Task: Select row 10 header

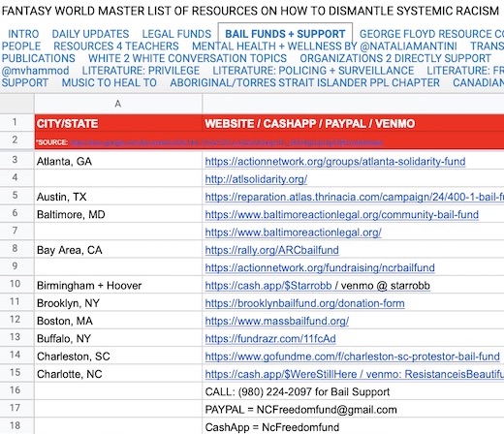Action: point(17,284)
